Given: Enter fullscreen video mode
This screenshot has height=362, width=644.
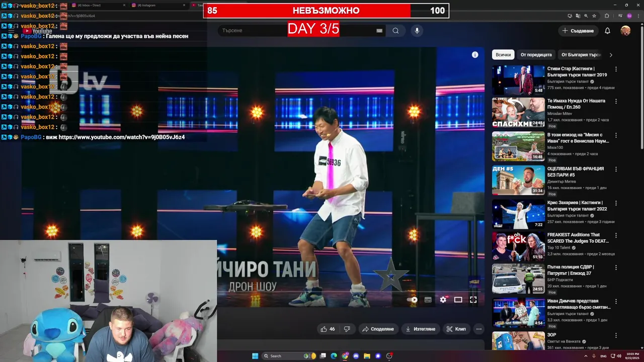Looking at the screenshot, I should 473,300.
